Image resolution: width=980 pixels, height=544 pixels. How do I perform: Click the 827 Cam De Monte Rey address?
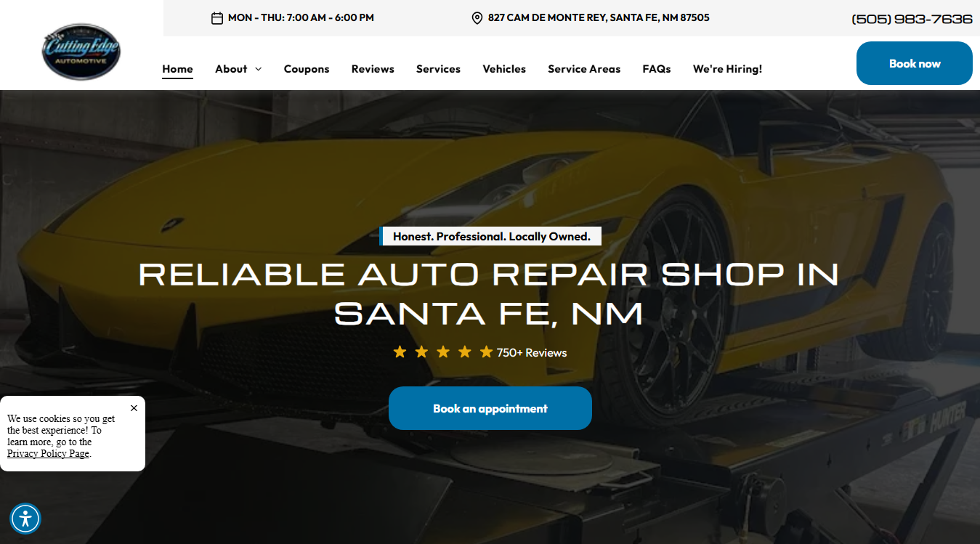click(599, 17)
